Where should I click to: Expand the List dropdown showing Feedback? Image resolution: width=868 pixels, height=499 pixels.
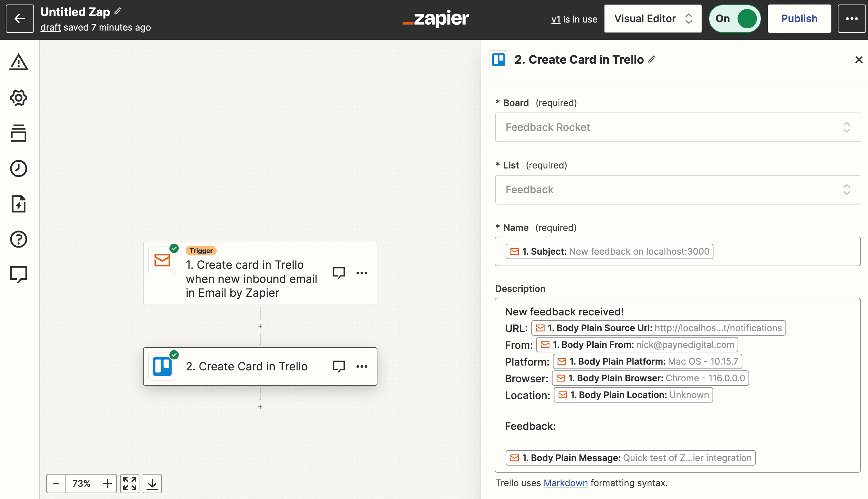click(x=677, y=189)
